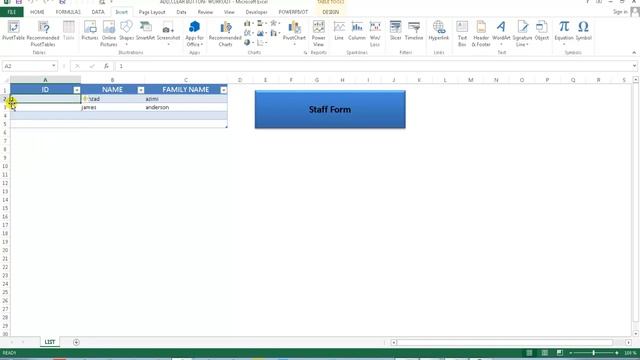The height and width of the screenshot is (360, 640).
Task: Open the NAME column filter dropdown
Action: [141, 90]
